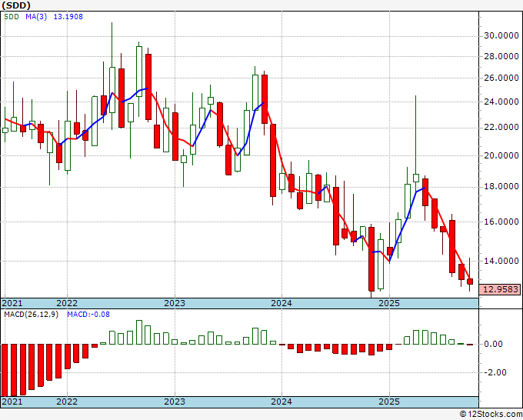Image resolution: width=523 pixels, height=420 pixels.
Task: Click 2023 on the MACD panel timeline
Action: 175,402
